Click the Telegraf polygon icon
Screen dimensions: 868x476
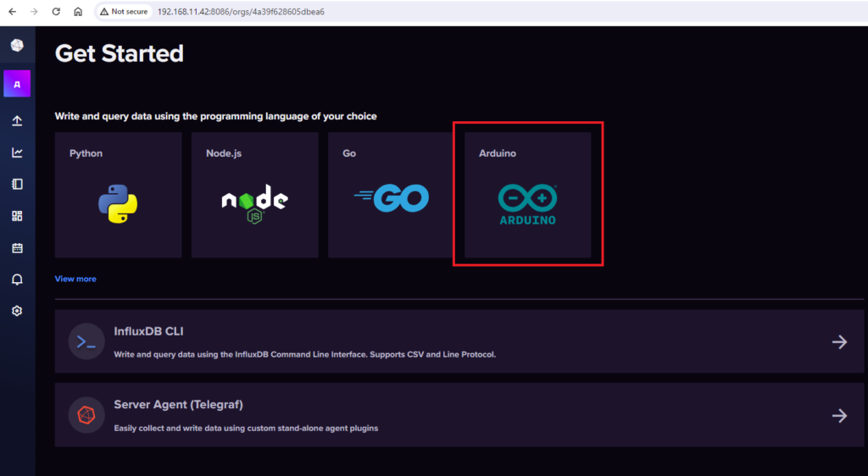(x=86, y=415)
